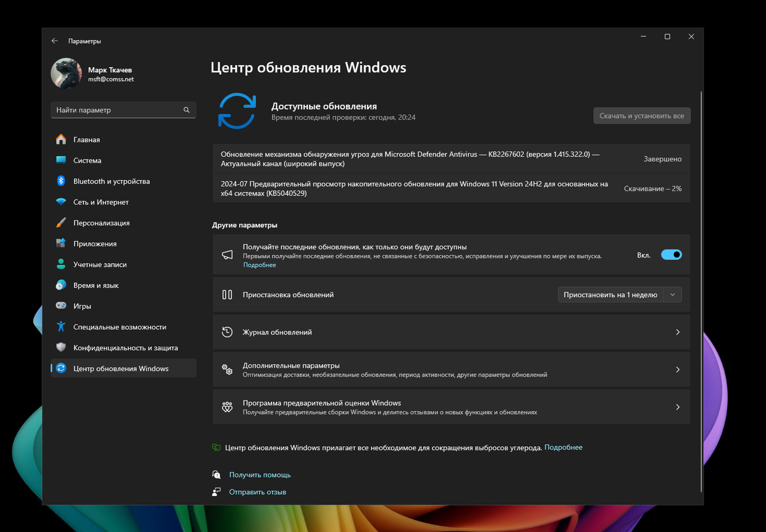This screenshot has width=766, height=532.
Task: Click the Специальные возможности accessibility icon
Action: click(61, 327)
